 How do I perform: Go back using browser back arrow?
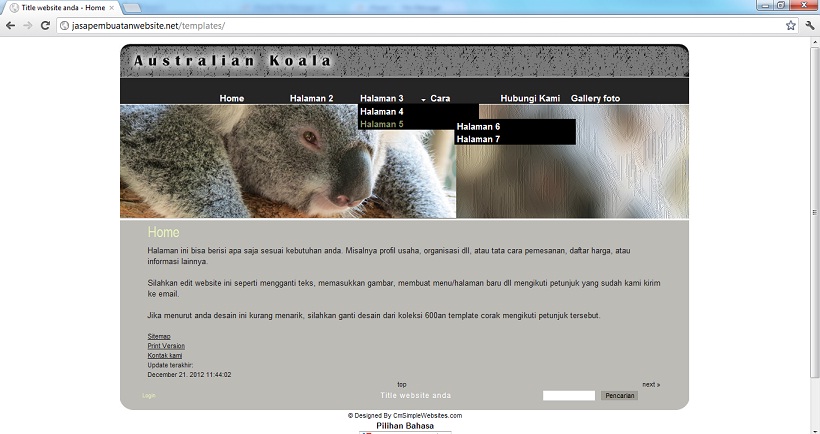[10, 25]
